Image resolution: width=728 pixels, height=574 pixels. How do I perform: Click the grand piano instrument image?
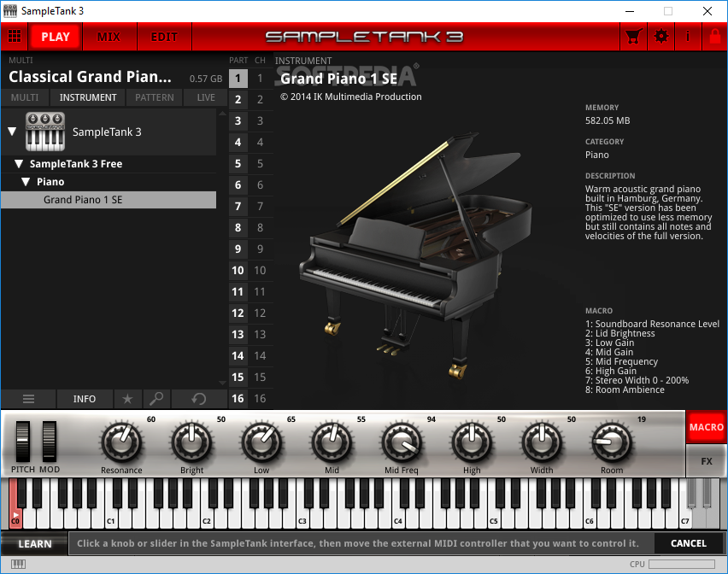pos(415,255)
